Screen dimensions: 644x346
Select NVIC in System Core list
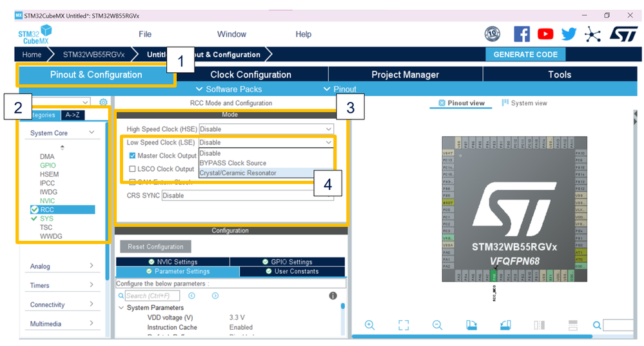pos(47,201)
